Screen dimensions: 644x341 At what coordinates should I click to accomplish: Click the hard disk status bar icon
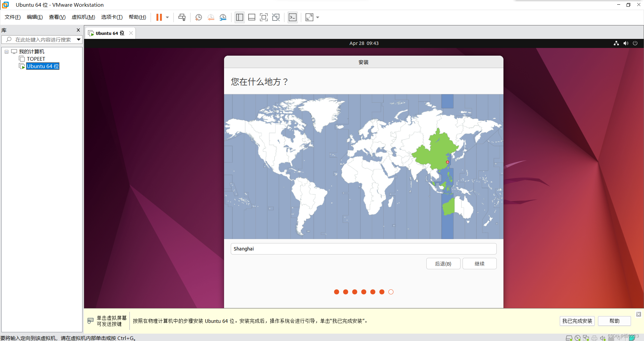569,338
